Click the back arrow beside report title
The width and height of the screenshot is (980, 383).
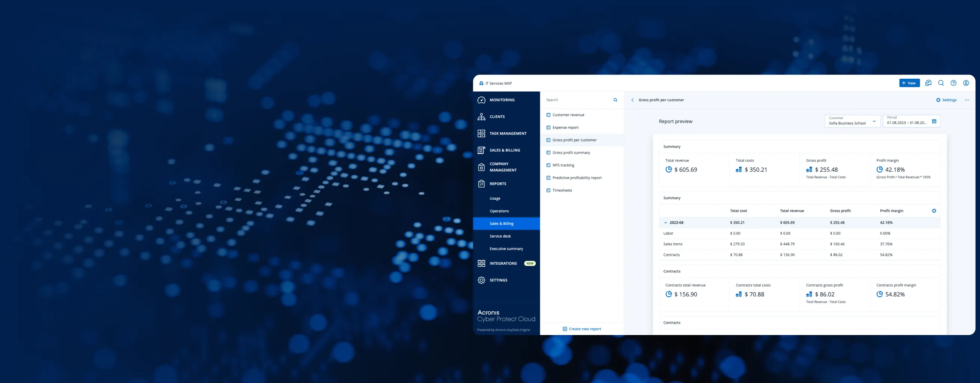pos(632,100)
